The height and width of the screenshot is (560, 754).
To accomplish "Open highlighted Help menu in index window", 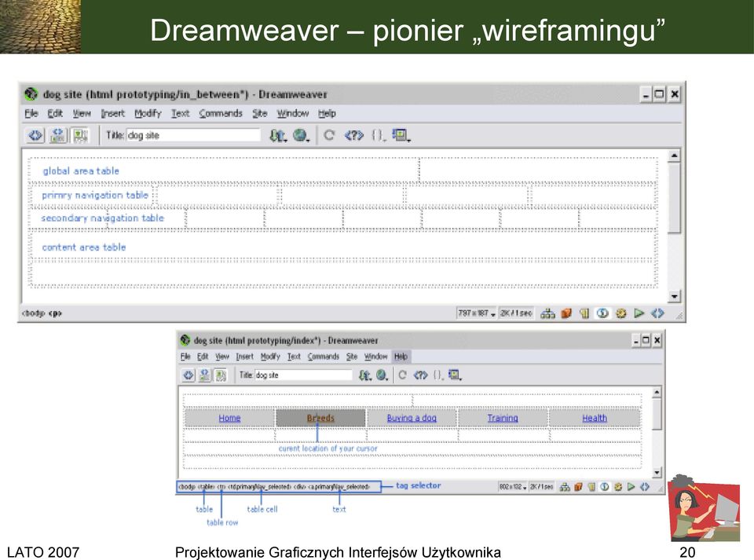I will [x=401, y=357].
